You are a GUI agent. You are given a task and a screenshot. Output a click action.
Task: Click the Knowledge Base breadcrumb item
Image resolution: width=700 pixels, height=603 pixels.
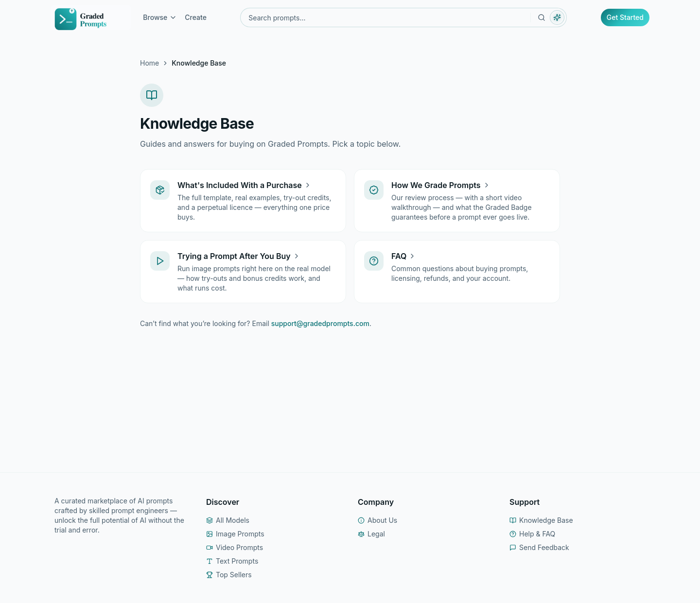point(199,63)
